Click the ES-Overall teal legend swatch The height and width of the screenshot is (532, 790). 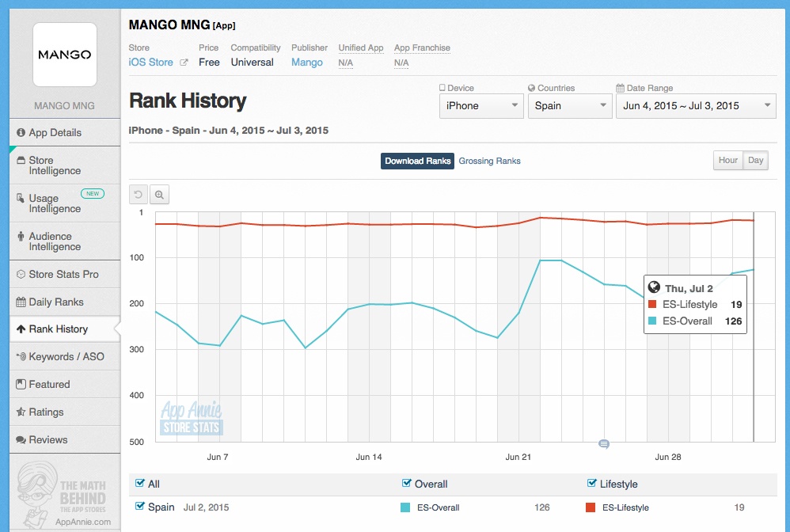point(405,507)
